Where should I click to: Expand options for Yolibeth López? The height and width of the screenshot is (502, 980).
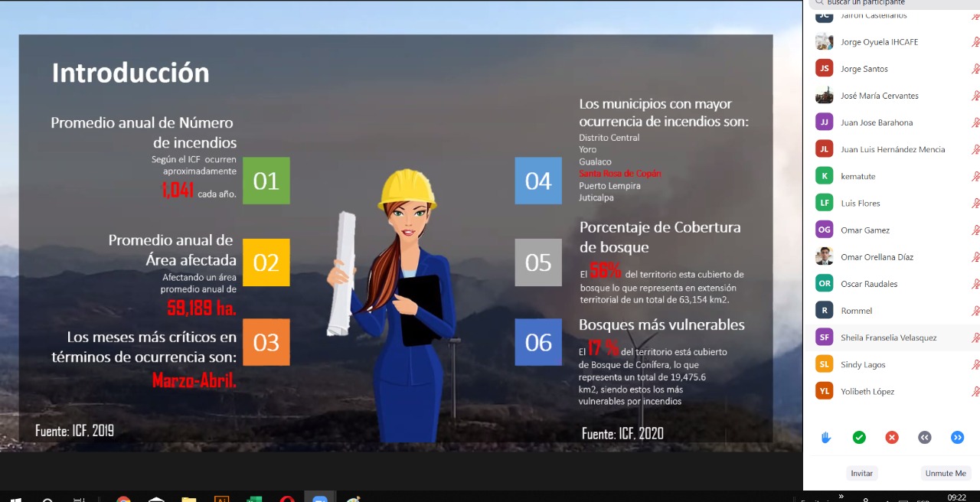point(975,391)
